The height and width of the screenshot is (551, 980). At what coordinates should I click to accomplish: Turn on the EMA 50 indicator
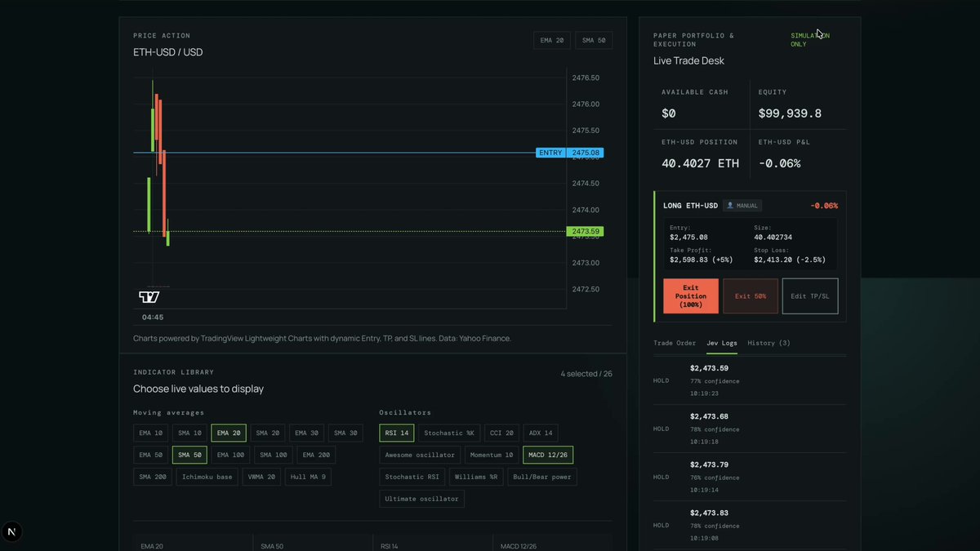[x=151, y=455]
